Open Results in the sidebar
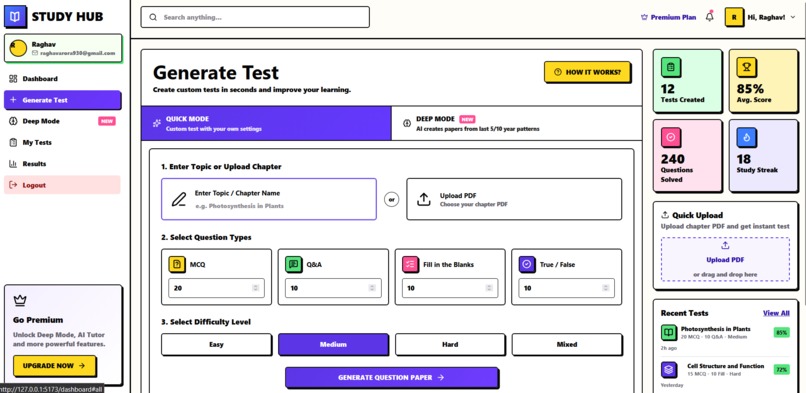This screenshot has width=806, height=393. tap(62, 164)
